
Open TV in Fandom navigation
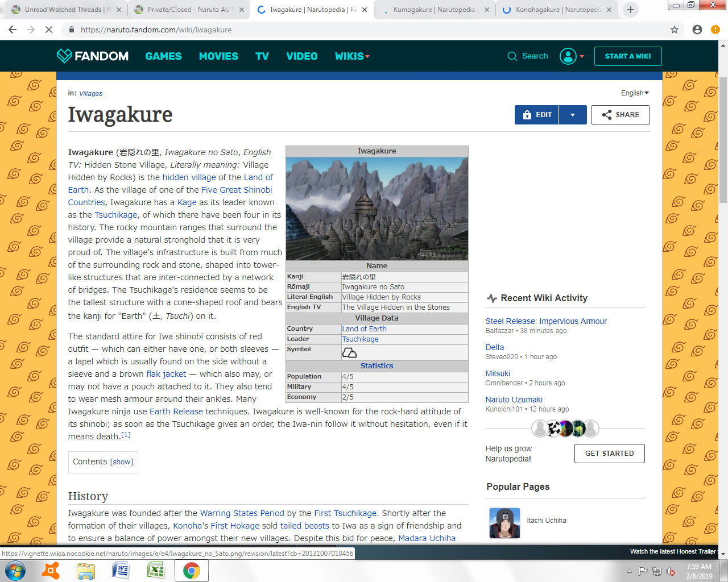click(262, 56)
